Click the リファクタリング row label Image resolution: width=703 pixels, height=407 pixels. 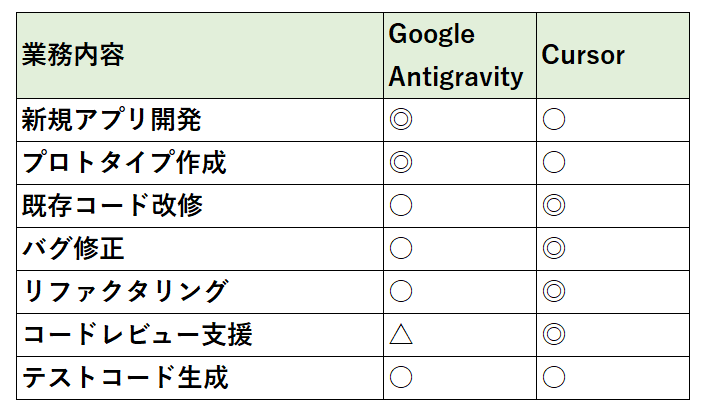(126, 291)
